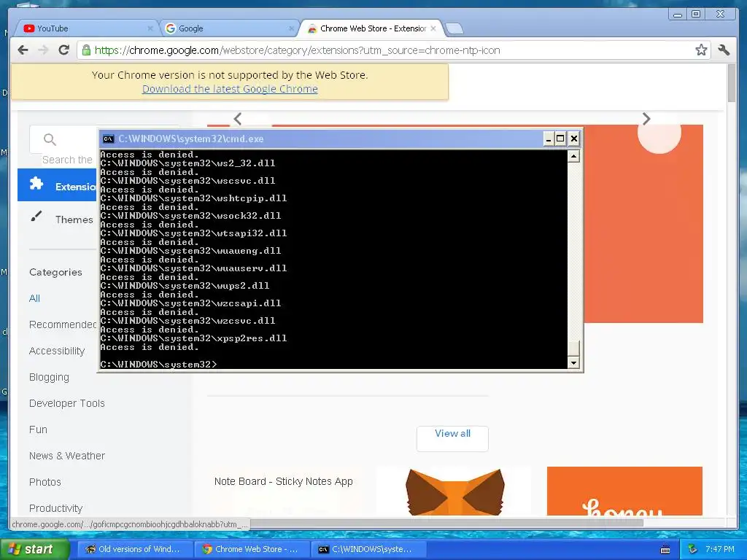The width and height of the screenshot is (747, 560).
Task: Click the cmd.exe title bar icon
Action: coord(108,139)
